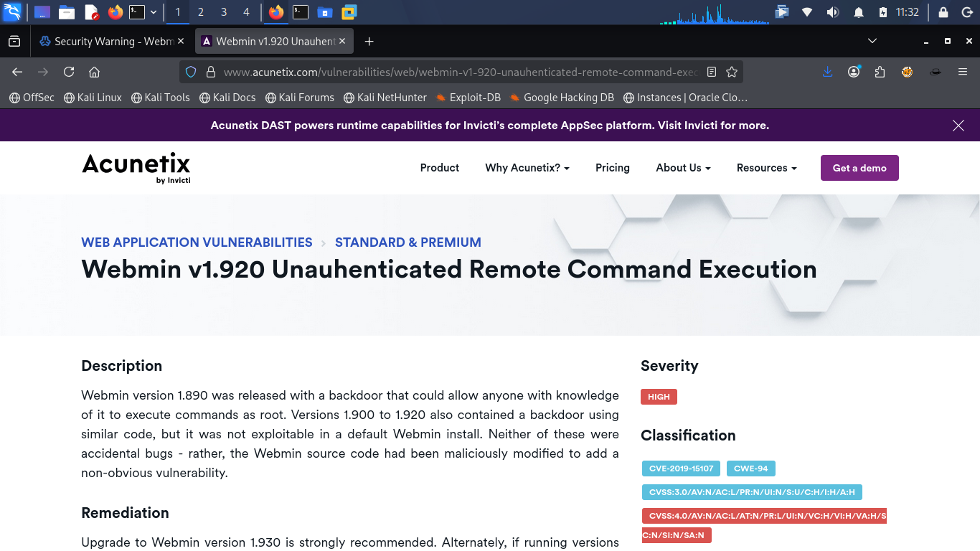This screenshot has width=980, height=551.
Task: Open the Firefox View tab list button
Action: [x=14, y=42]
